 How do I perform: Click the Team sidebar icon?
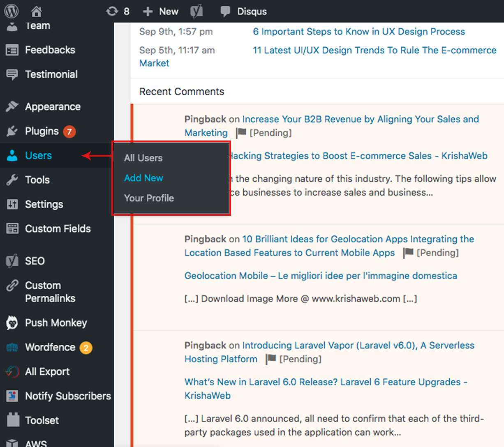point(12,27)
